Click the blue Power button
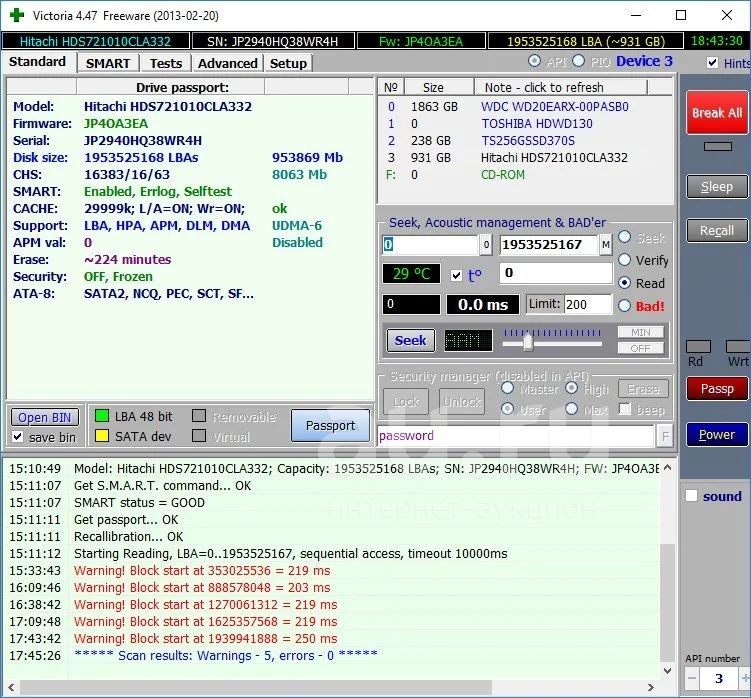This screenshot has width=751, height=698. point(716,435)
